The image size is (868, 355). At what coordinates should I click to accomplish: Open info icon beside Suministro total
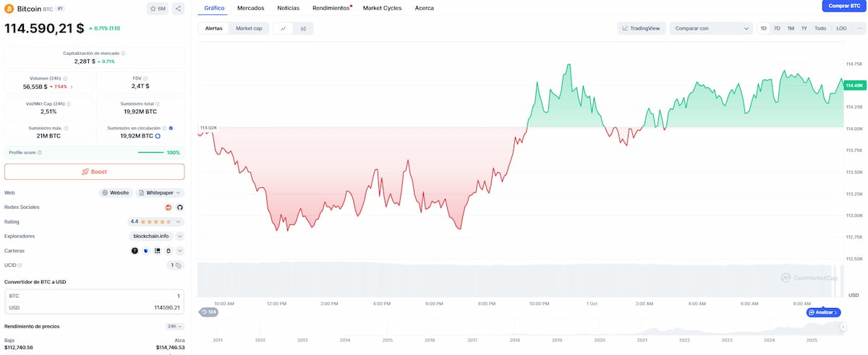click(157, 103)
